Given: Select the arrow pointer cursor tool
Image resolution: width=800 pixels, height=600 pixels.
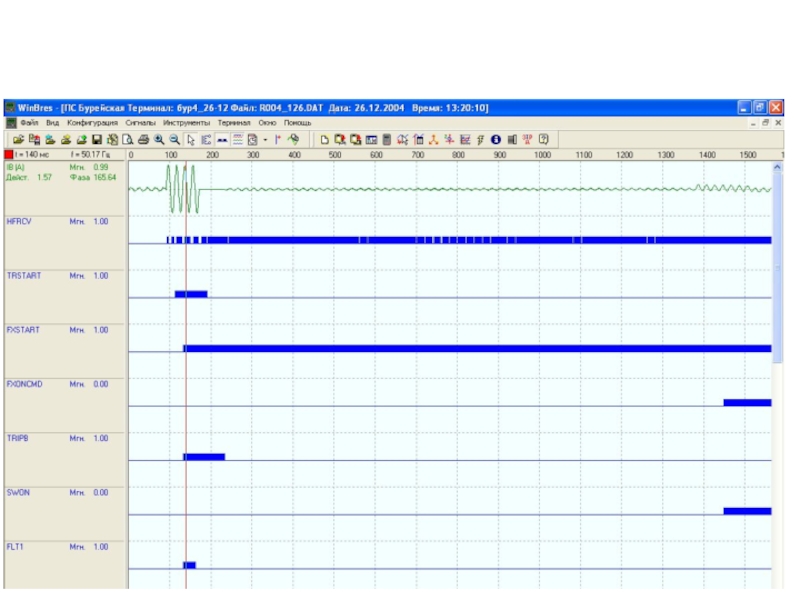Looking at the screenshot, I should tap(191, 140).
